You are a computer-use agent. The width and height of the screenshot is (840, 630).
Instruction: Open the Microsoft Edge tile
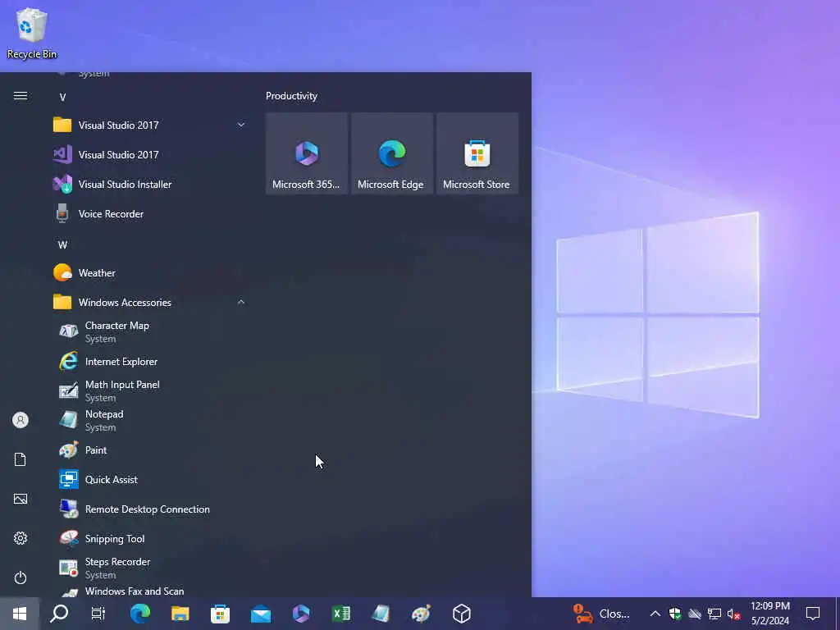(x=391, y=153)
